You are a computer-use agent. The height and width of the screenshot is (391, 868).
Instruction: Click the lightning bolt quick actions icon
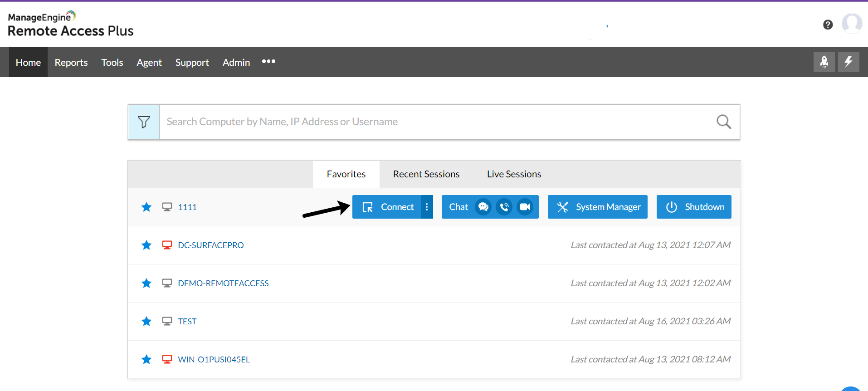pyautogui.click(x=848, y=62)
